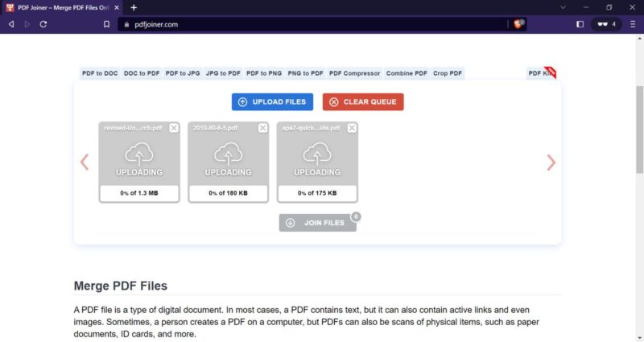
Task: Open the Combine PDF tab
Action: pyautogui.click(x=407, y=73)
